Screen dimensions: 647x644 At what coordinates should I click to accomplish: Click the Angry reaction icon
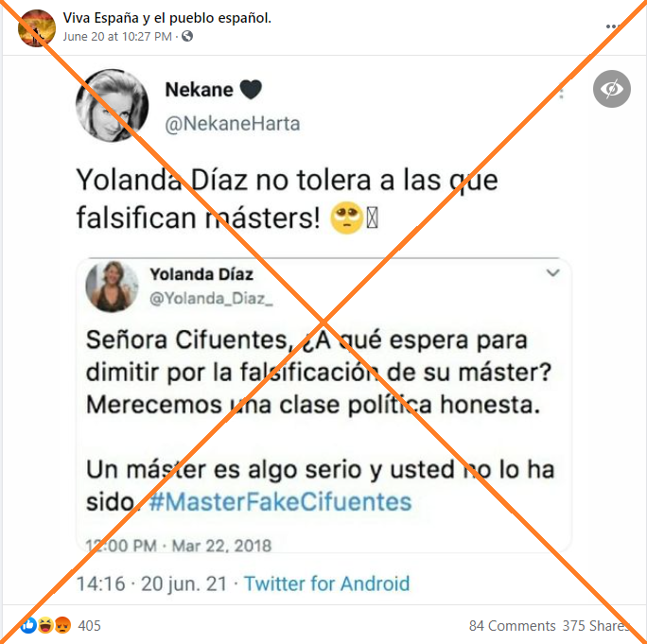point(62,625)
